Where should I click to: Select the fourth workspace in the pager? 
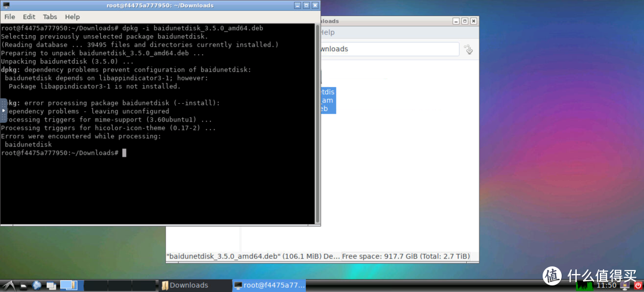coord(144,285)
